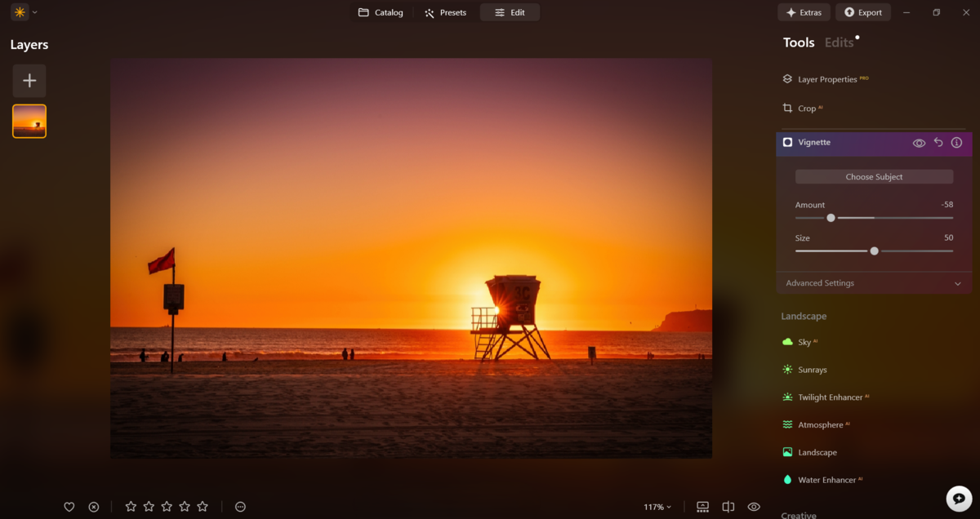Expand Vignette Advanced Settings

874,283
